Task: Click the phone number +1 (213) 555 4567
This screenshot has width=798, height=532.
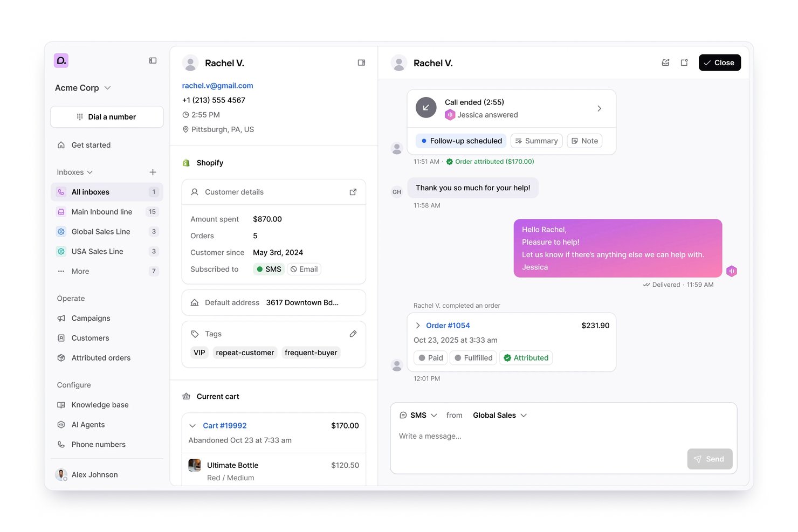Action: (214, 100)
